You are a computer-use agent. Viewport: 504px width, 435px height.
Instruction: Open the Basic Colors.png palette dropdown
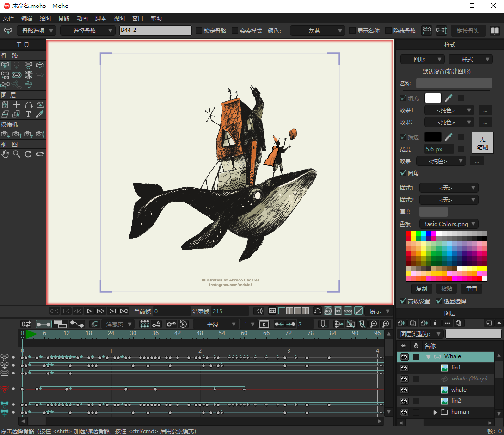(449, 224)
